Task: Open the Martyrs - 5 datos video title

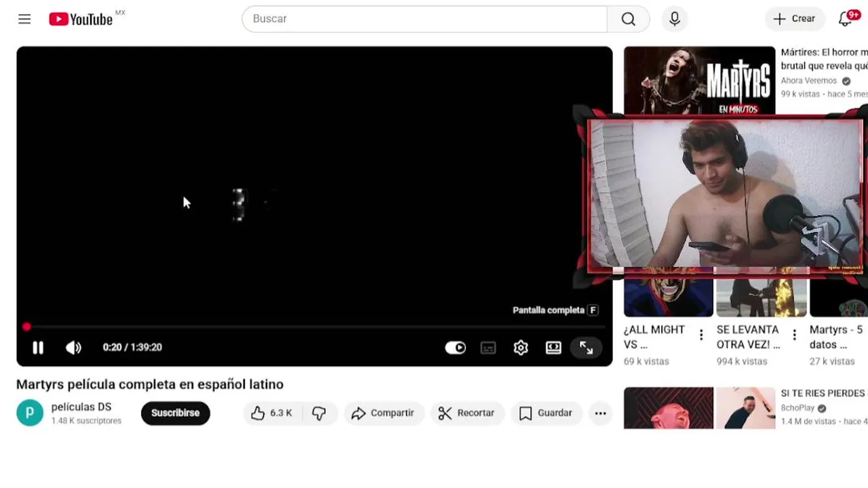Action: pos(836,337)
